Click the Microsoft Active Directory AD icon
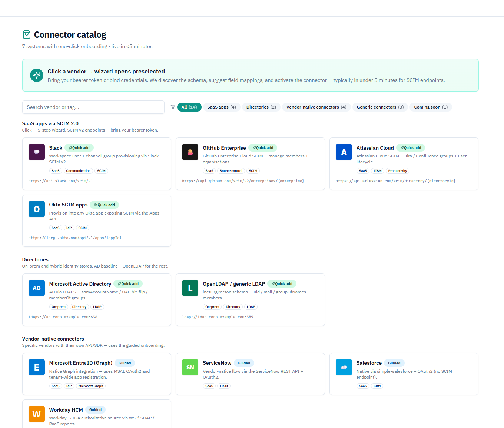 click(x=37, y=288)
